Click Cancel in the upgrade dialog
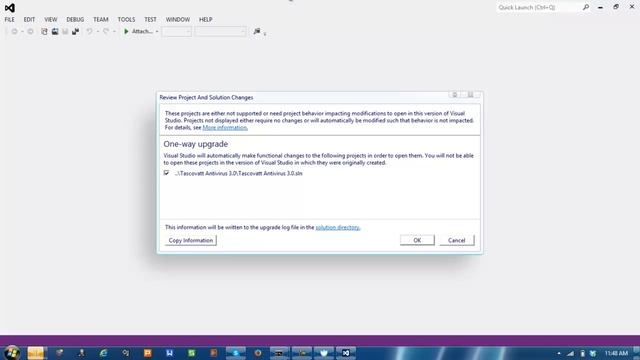The width and height of the screenshot is (640, 360). pyautogui.click(x=457, y=240)
